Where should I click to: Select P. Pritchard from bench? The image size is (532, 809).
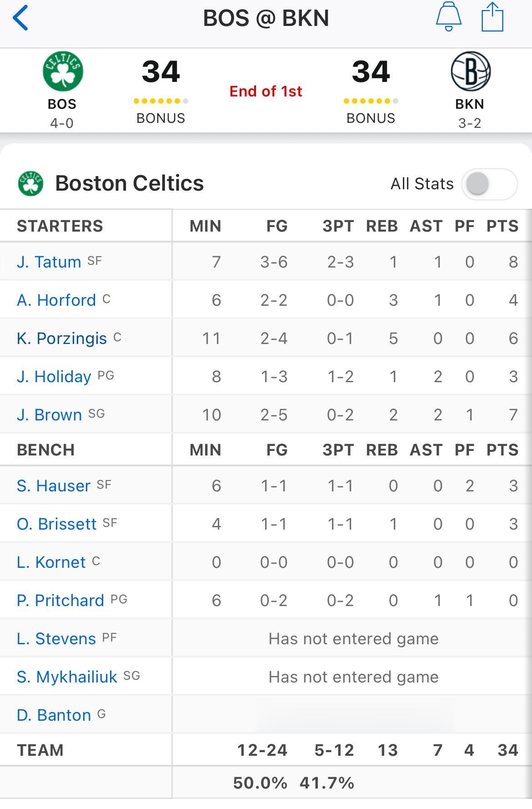click(x=60, y=601)
